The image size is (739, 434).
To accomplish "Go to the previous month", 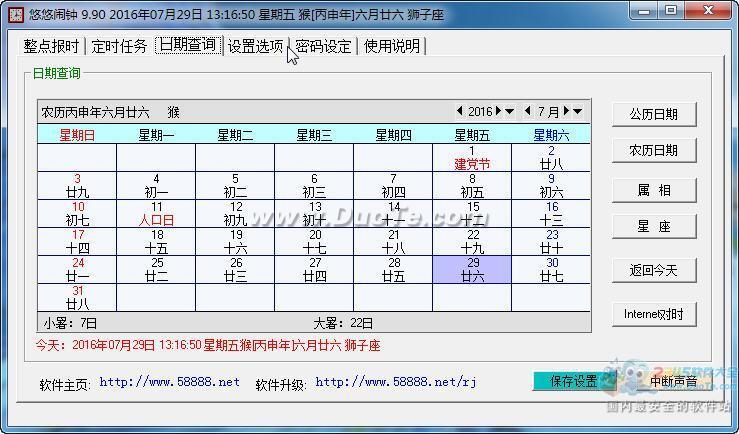I will coord(528,111).
